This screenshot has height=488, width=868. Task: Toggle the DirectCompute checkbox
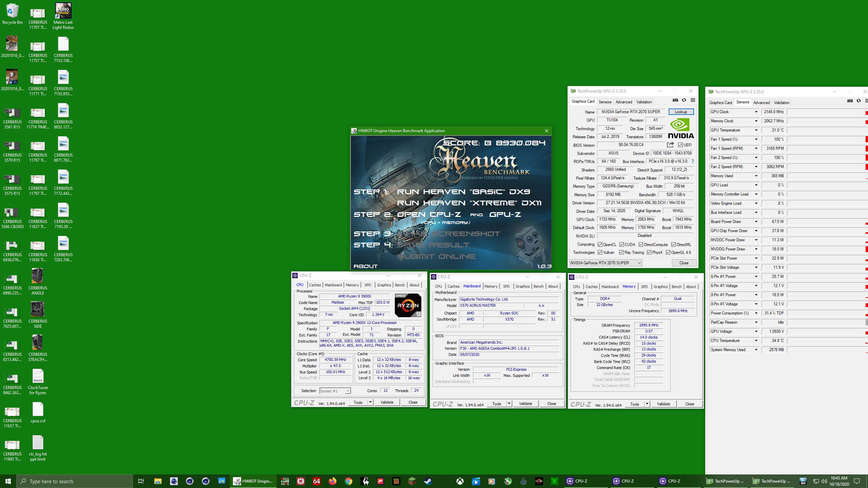coord(641,244)
